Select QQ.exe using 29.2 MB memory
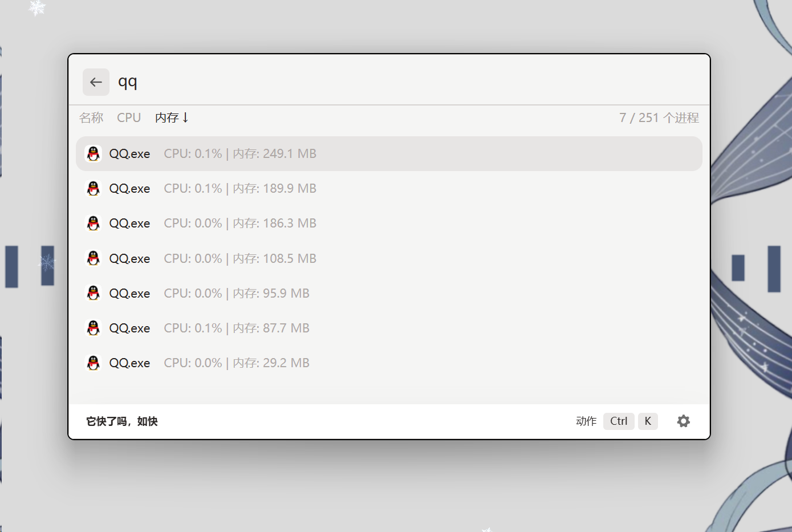The height and width of the screenshot is (532, 792). (x=389, y=363)
